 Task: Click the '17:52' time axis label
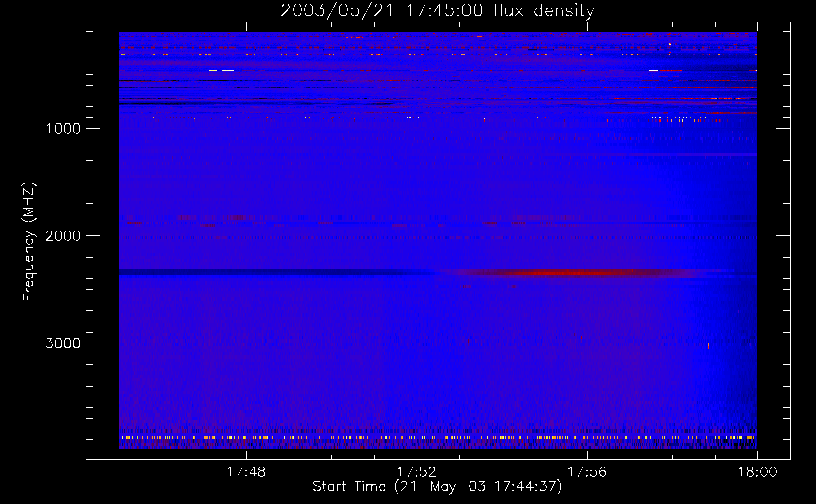[x=417, y=472]
